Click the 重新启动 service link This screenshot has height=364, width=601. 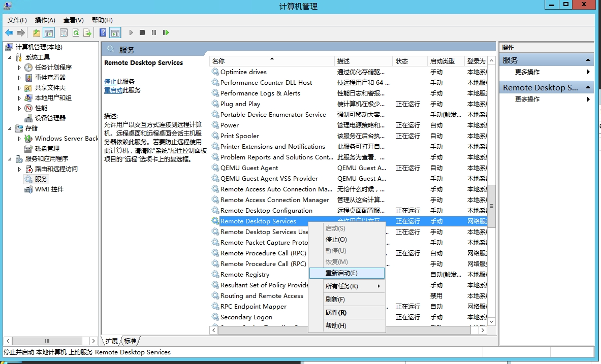click(113, 90)
